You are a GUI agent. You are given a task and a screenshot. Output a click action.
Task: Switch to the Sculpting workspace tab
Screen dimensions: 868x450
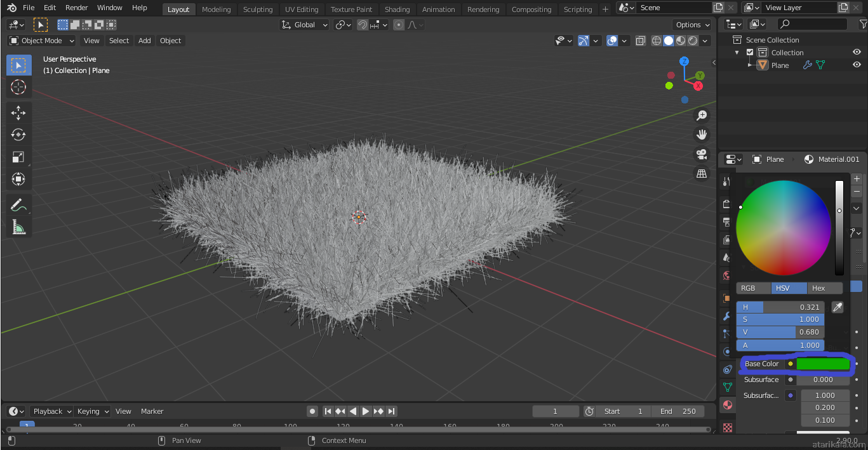tap(258, 10)
